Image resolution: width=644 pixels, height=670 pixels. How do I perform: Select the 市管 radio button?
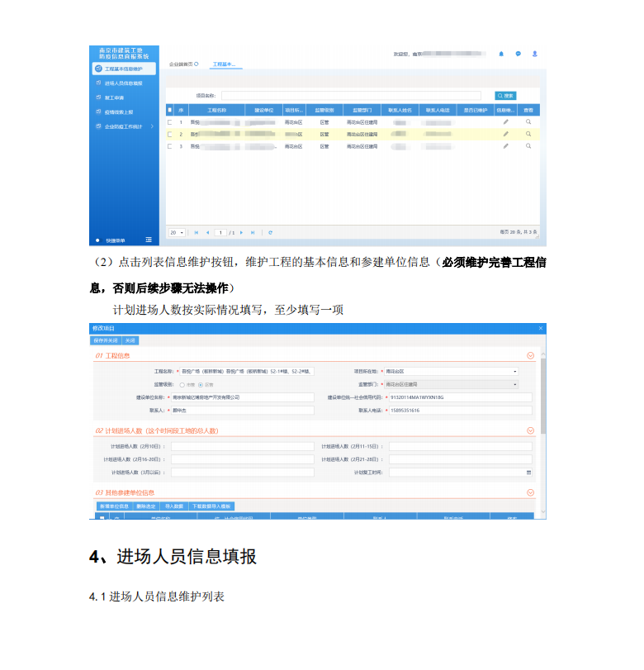click(x=182, y=385)
